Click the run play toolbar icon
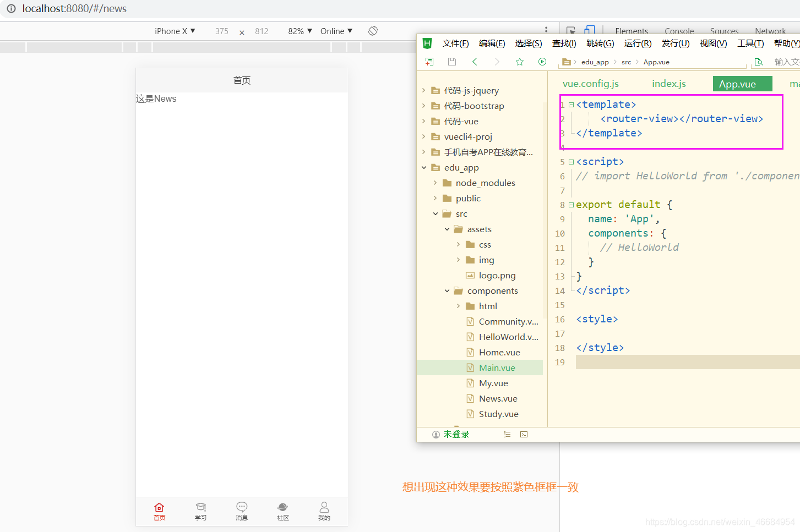Viewport: 800px width, 532px height. (542, 62)
